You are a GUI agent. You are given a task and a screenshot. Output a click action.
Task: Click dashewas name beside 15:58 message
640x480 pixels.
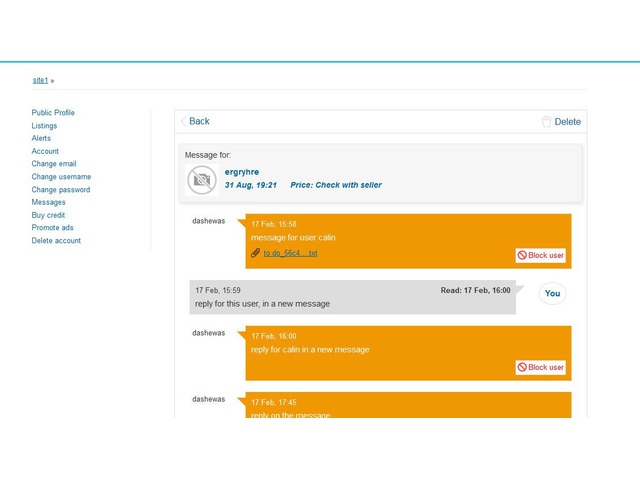point(209,221)
